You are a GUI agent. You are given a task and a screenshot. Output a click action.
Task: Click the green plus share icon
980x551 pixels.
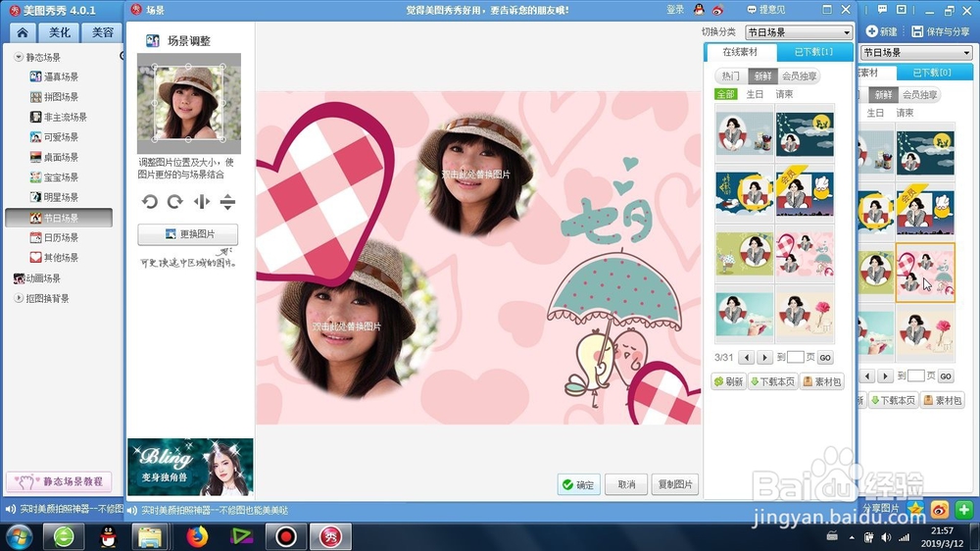coord(963,510)
